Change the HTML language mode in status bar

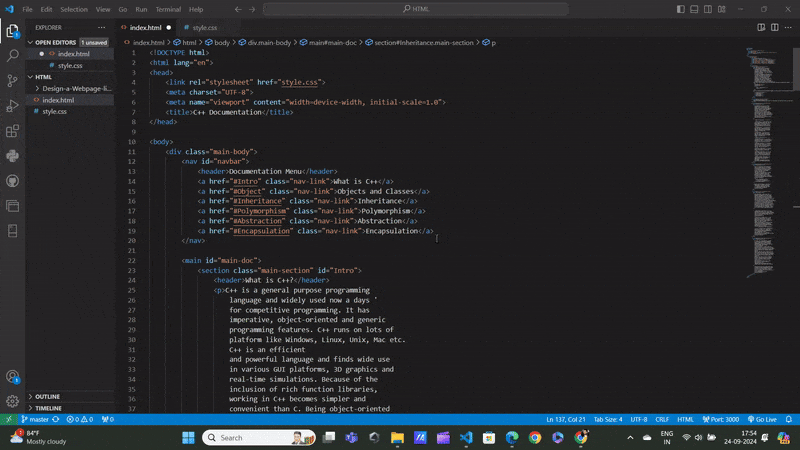click(x=685, y=419)
